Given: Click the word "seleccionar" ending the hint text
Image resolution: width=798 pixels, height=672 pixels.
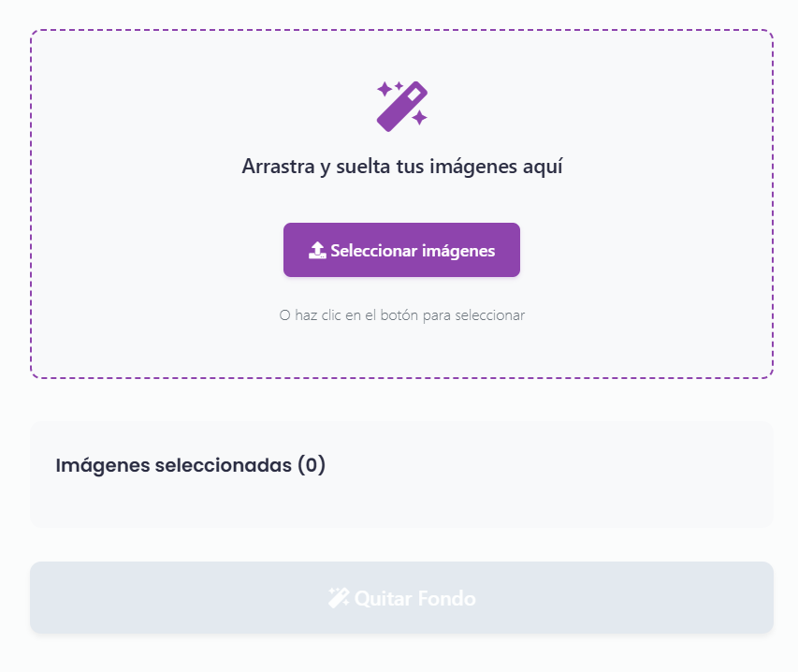Looking at the screenshot, I should 489,315.
